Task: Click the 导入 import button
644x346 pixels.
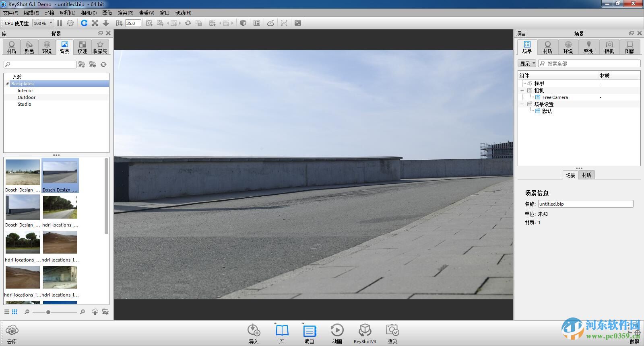Action: [x=254, y=334]
